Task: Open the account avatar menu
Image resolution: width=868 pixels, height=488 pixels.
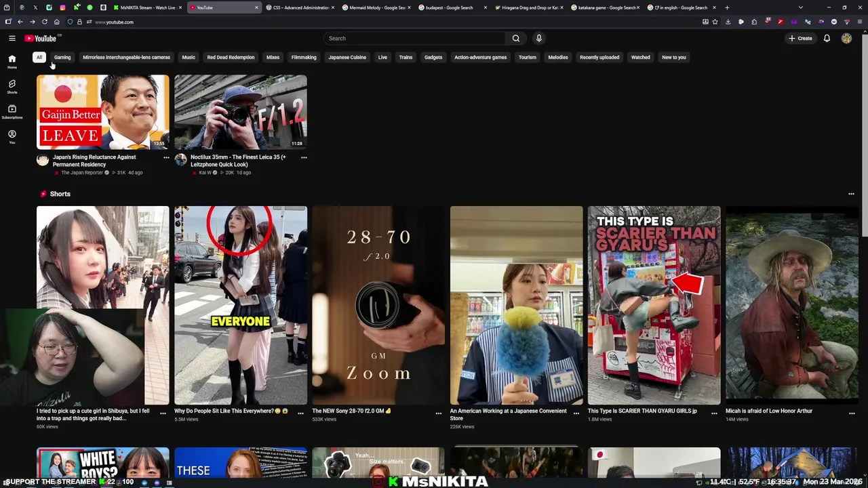Action: tap(846, 39)
